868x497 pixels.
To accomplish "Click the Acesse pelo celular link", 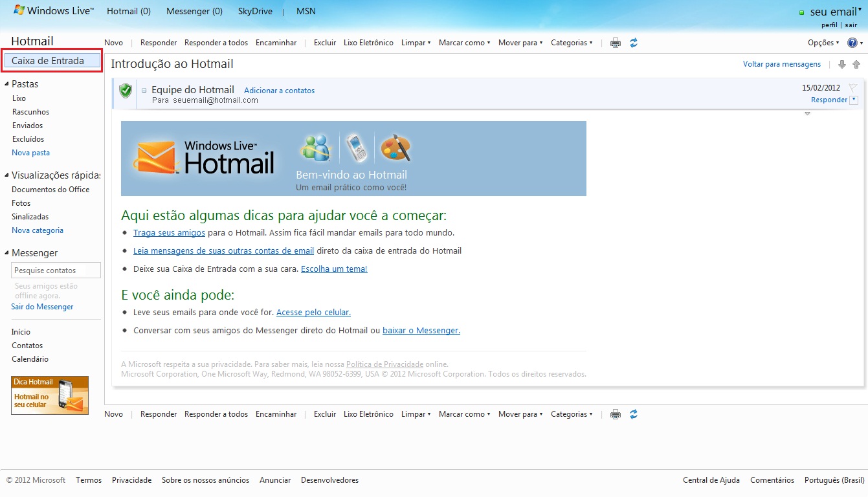I will 313,312.
